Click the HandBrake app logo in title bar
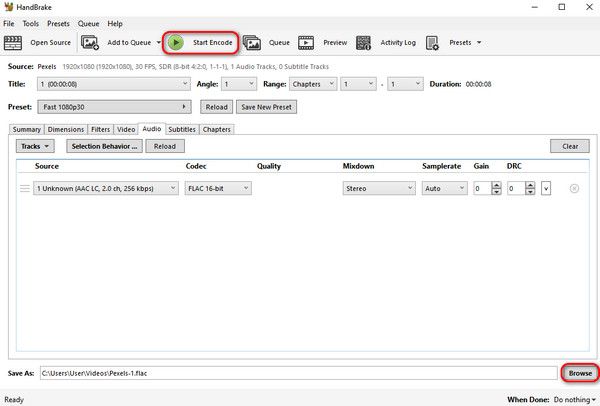The height and width of the screenshot is (406, 600). coord(8,7)
